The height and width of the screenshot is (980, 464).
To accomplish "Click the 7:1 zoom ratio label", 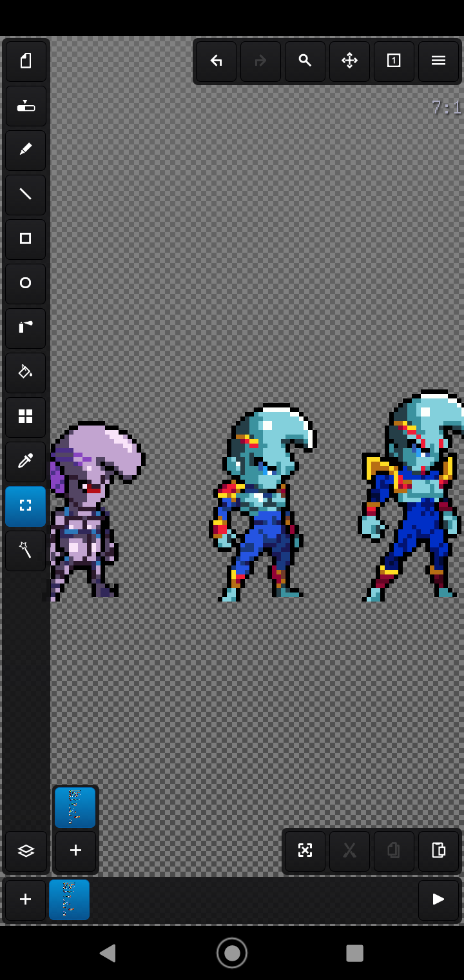I will (x=447, y=108).
